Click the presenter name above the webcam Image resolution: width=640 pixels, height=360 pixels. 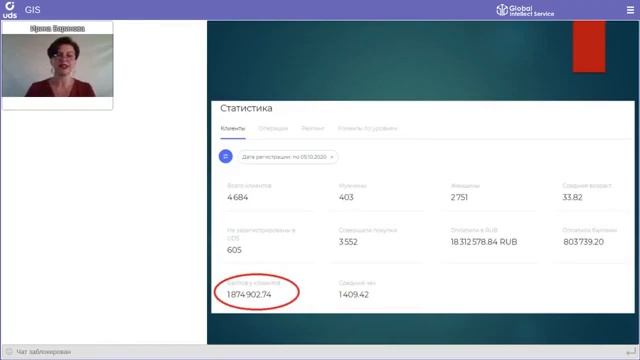tap(58, 29)
